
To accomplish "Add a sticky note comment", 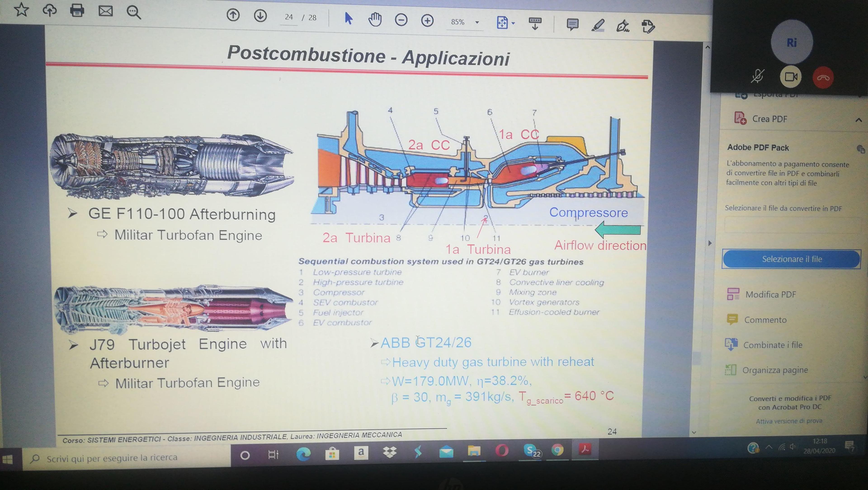I will click(573, 24).
